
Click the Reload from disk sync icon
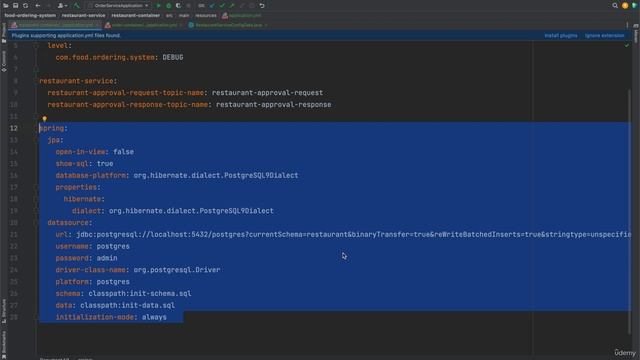(x=25, y=6)
